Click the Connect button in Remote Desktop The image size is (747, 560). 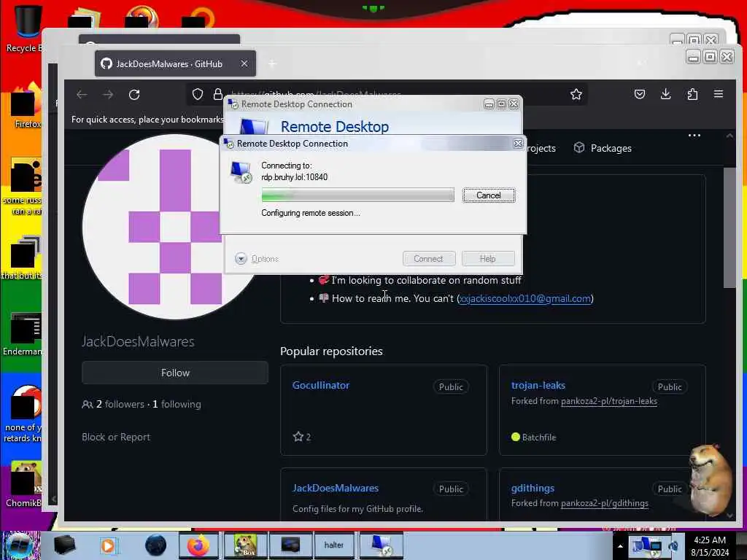(429, 259)
